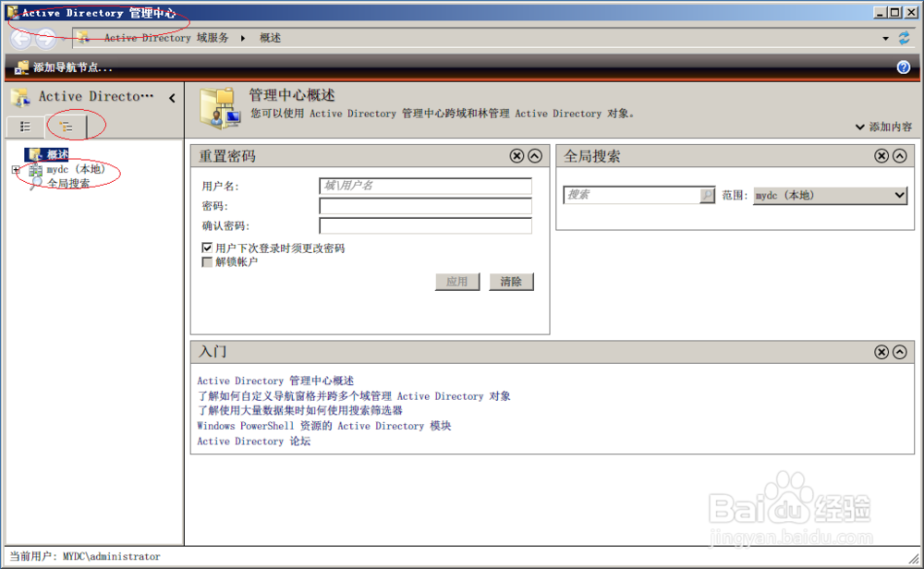Minimize the Active Directory 管理中心 window
The image size is (924, 569).
(x=881, y=12)
